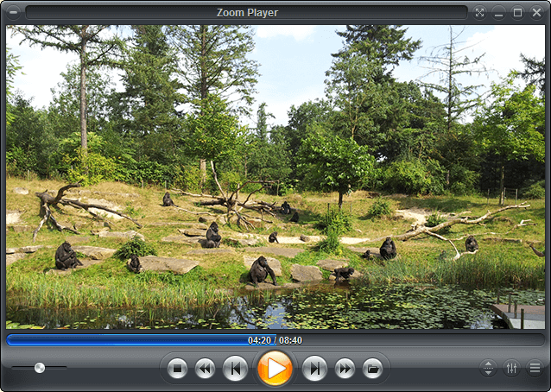The width and height of the screenshot is (551, 392).
Task: Skip to next track button
Action: (314, 369)
